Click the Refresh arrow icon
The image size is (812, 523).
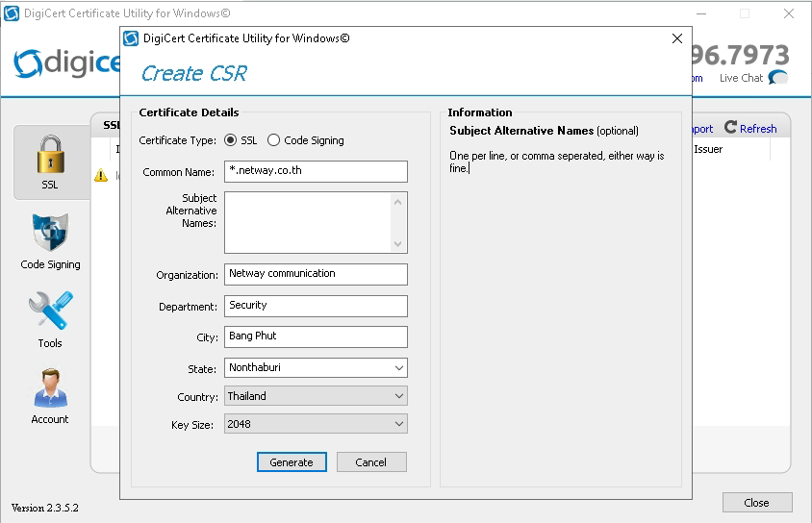pyautogui.click(x=731, y=128)
